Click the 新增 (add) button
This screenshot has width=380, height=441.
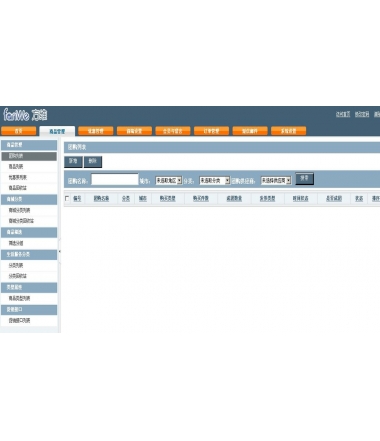tap(73, 162)
